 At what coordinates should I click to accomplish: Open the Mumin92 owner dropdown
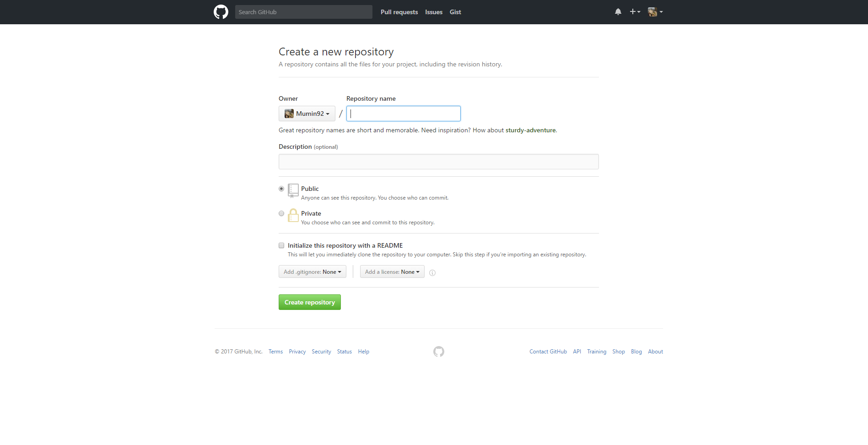point(307,114)
